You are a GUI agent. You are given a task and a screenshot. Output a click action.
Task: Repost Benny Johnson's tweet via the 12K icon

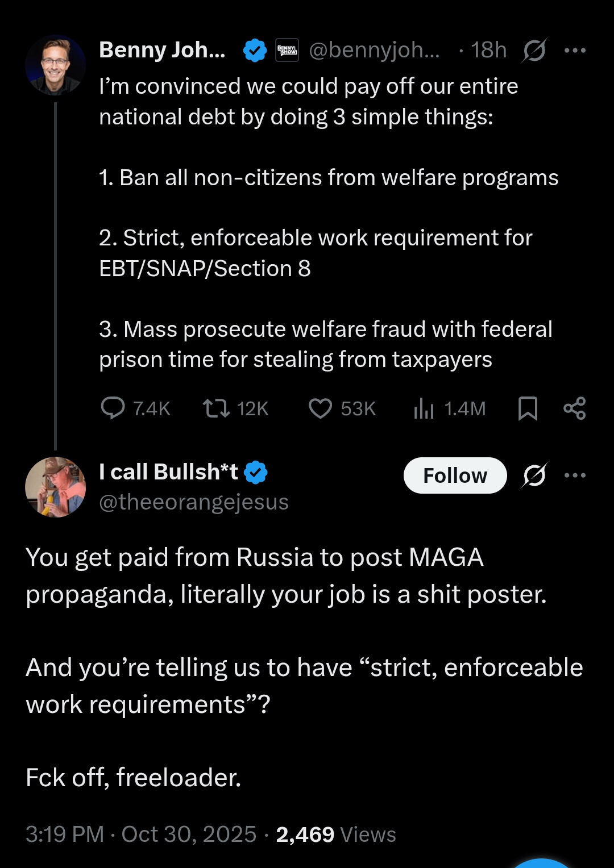(217, 408)
